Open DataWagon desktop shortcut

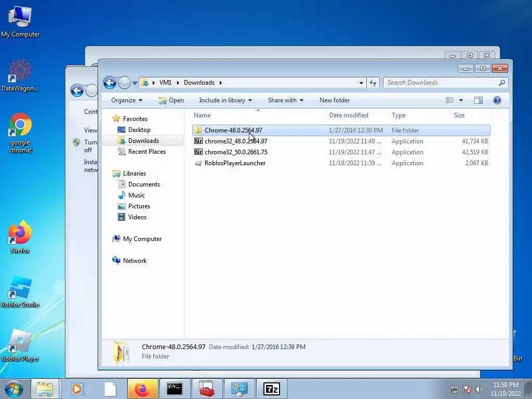[20, 75]
